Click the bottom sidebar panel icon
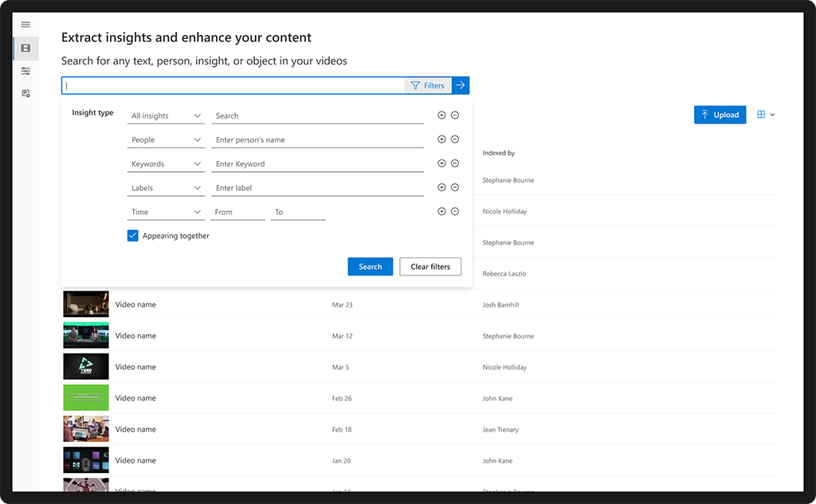Screen dimensions: 816x504 (x=25, y=92)
